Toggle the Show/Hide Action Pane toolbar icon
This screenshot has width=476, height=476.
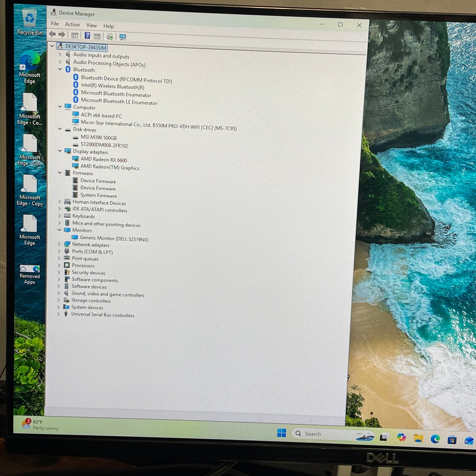[x=97, y=36]
